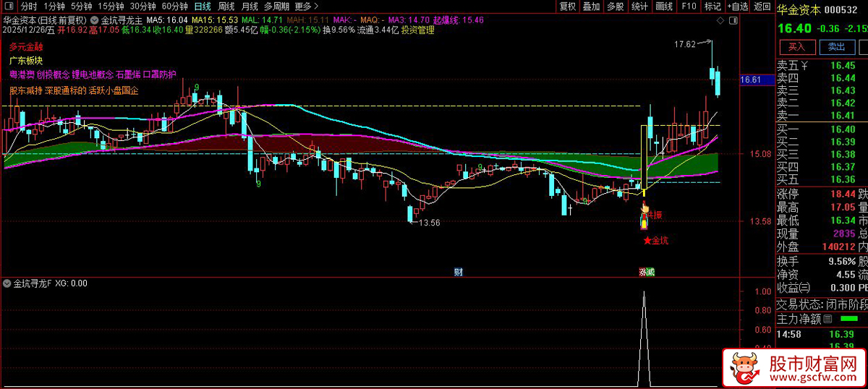Screen dimensions: 868x389
Task: Click the ¥ symbol next to 卖五
Action: 804,65
